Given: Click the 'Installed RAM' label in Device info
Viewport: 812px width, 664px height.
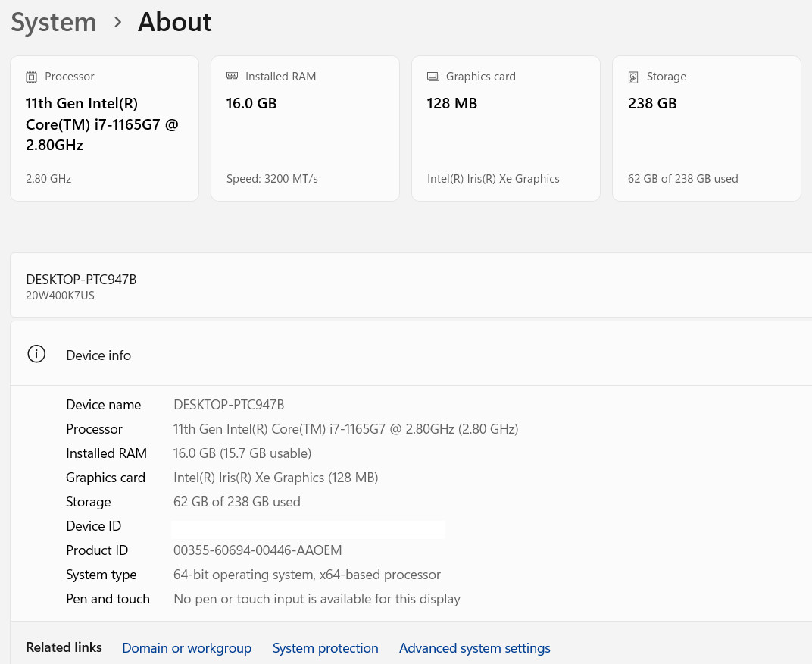Looking at the screenshot, I should [106, 453].
